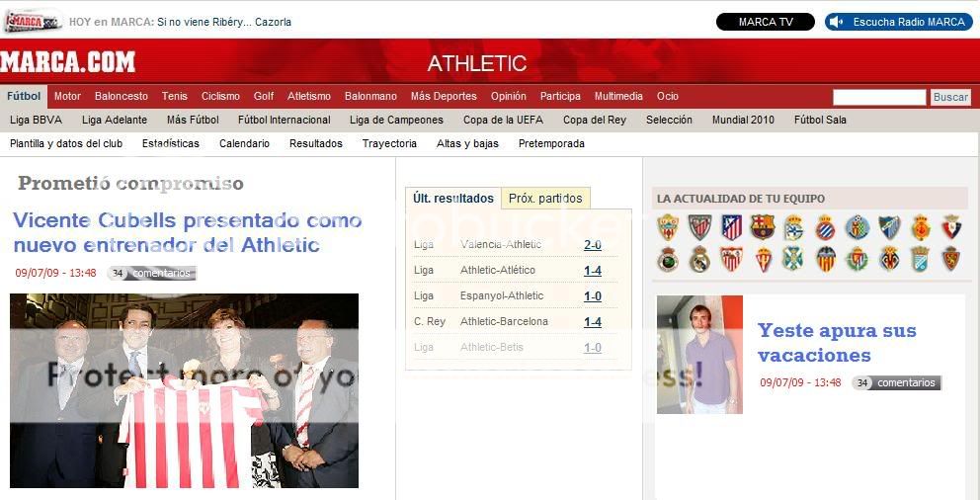The width and height of the screenshot is (980, 500).
Task: Open Vicente Cubells headline article
Action: [188, 232]
